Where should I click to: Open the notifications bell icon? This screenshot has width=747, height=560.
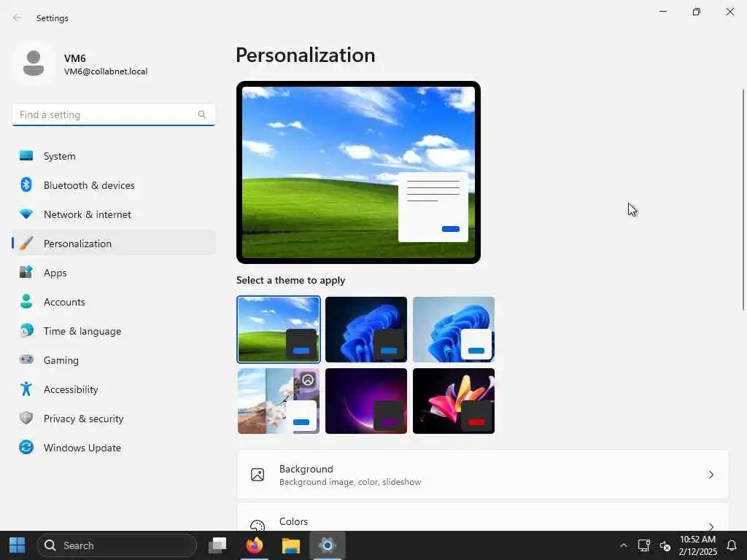click(732, 545)
